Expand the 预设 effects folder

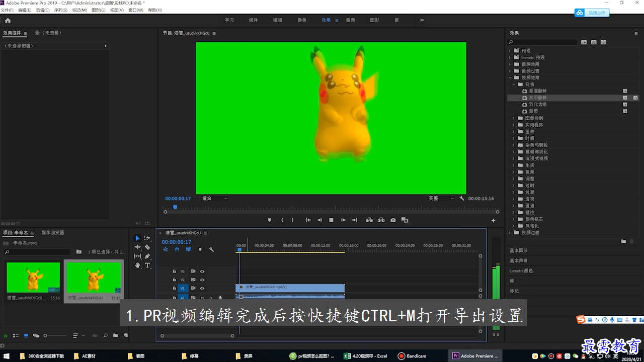(509, 51)
